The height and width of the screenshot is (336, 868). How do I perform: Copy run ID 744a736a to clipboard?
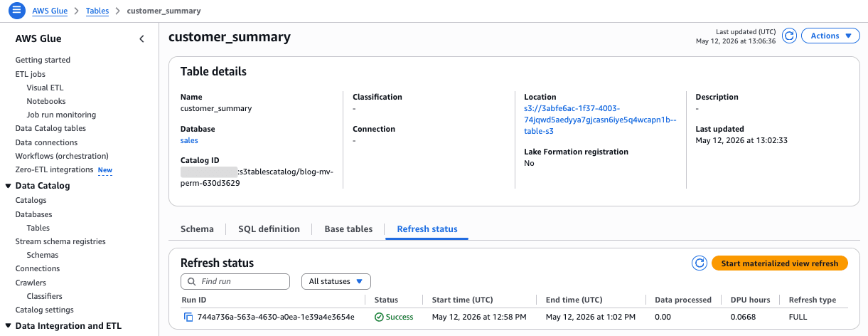(x=188, y=317)
